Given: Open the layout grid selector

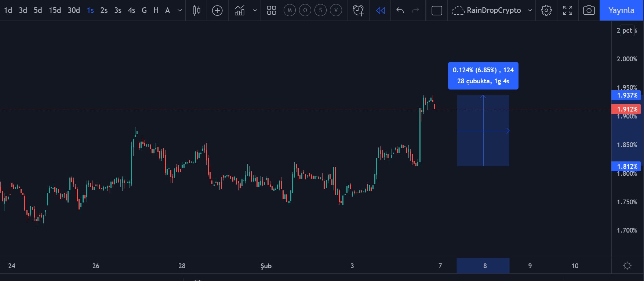Looking at the screenshot, I should [x=272, y=10].
